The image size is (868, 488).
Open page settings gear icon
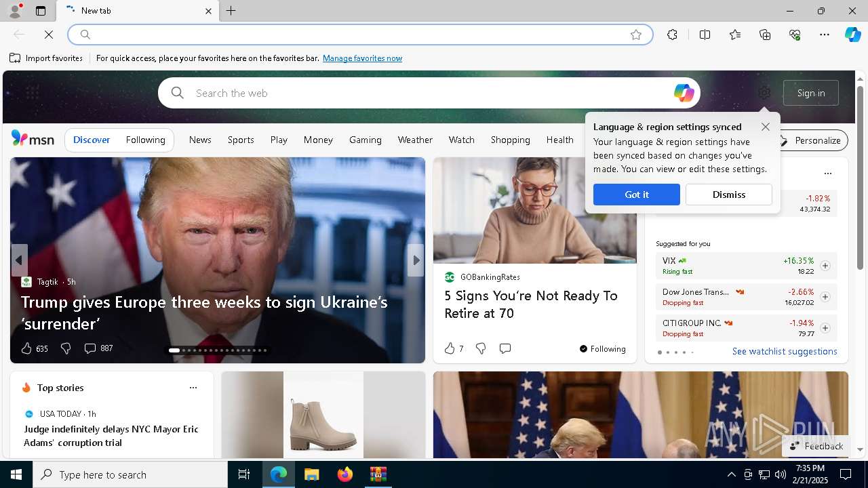click(764, 93)
